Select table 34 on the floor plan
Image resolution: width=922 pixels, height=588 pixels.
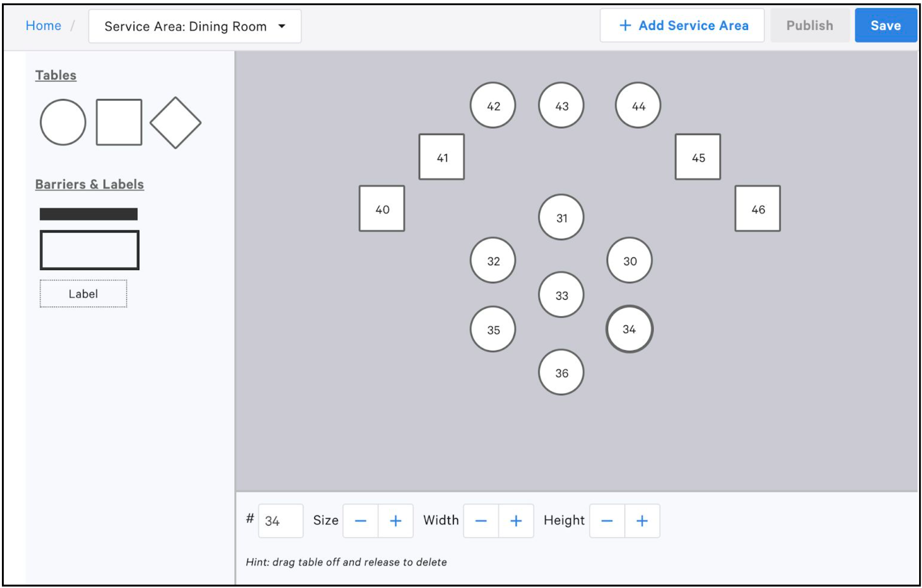tap(629, 329)
